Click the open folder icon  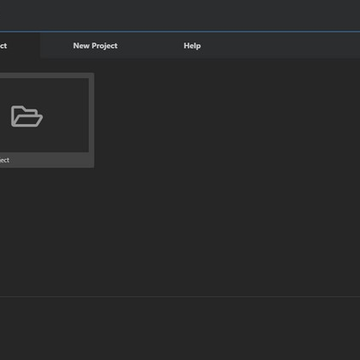pyautogui.click(x=27, y=116)
